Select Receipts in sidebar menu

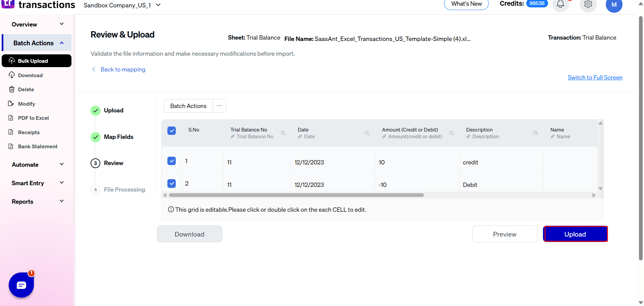(x=29, y=132)
